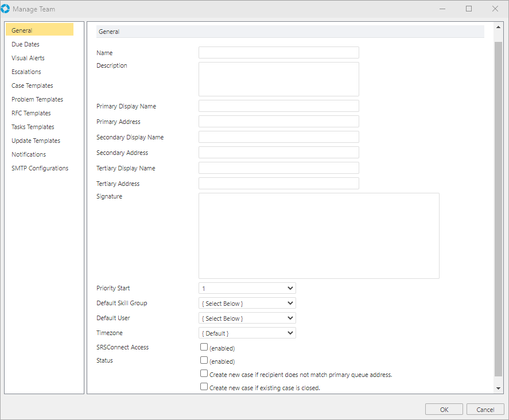509x420 pixels.
Task: Open the Visual Alerts section
Action: [x=28, y=58]
